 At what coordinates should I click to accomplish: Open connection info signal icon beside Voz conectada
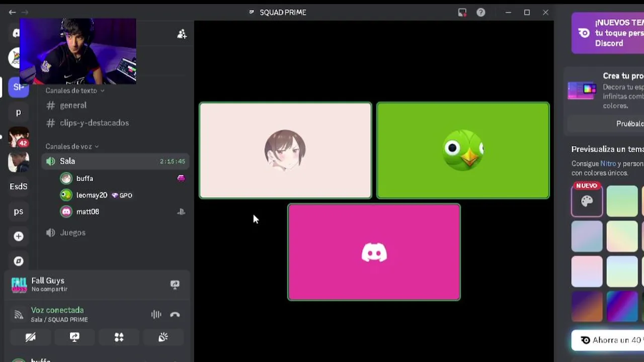[19, 315]
